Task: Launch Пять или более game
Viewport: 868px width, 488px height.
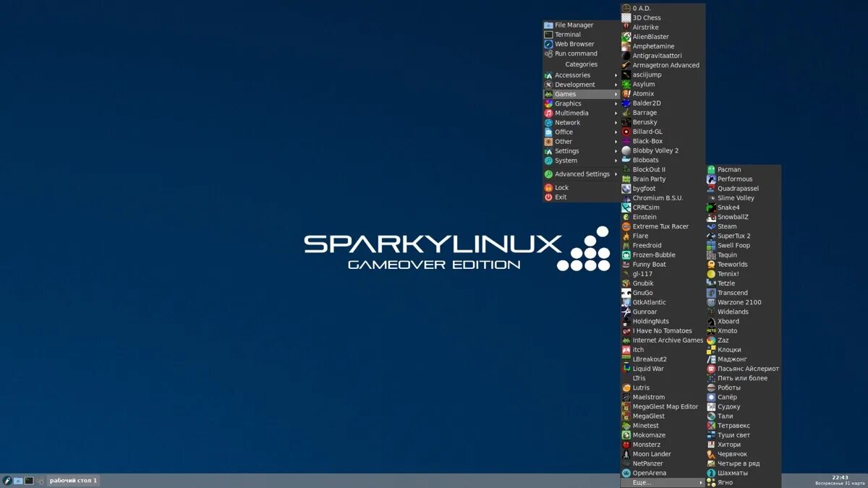Action: (x=744, y=378)
